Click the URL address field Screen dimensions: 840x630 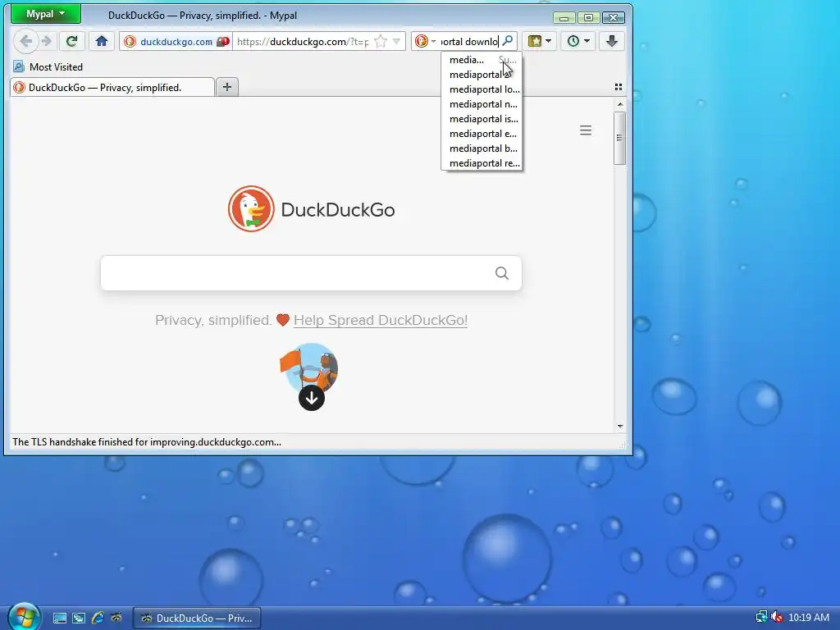(303, 41)
